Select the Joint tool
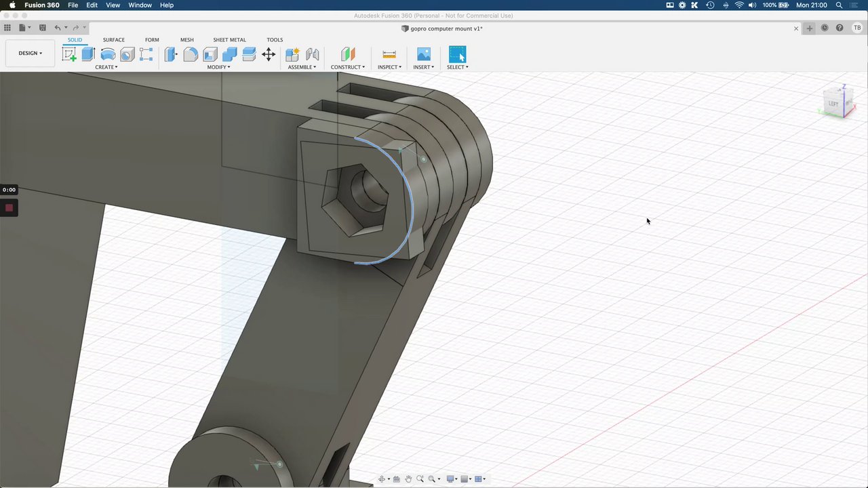 click(x=312, y=55)
